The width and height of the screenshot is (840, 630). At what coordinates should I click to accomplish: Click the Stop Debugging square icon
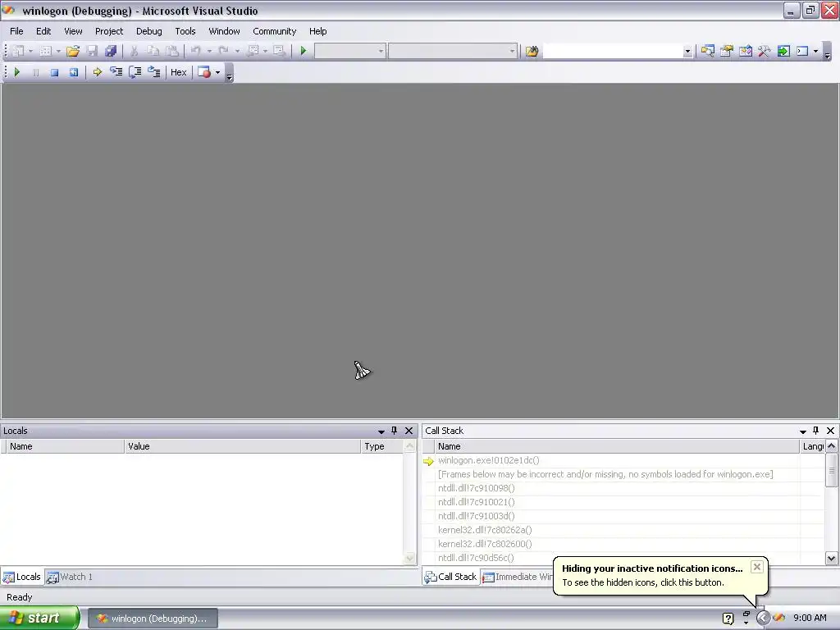coord(54,72)
